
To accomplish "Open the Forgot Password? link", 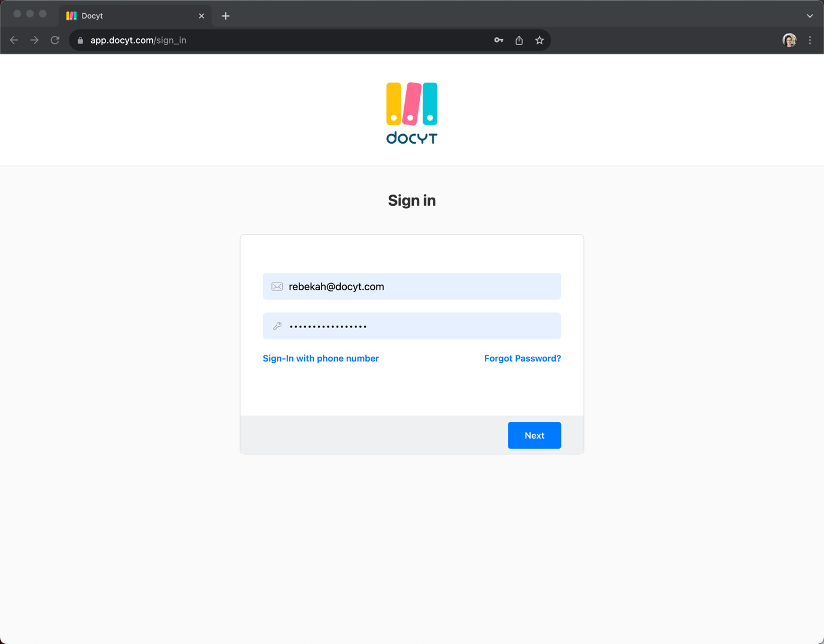I will pos(522,359).
